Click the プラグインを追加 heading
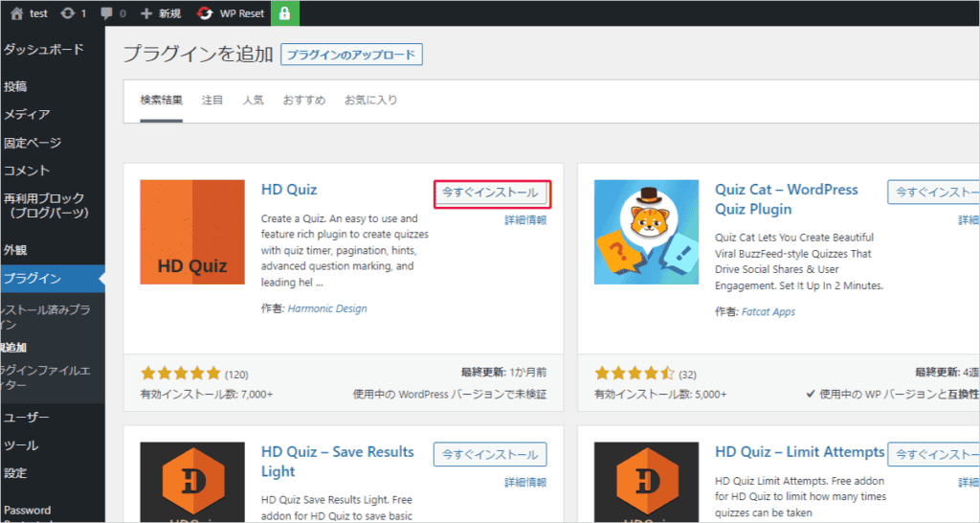The height and width of the screenshot is (523, 980). [x=198, y=54]
